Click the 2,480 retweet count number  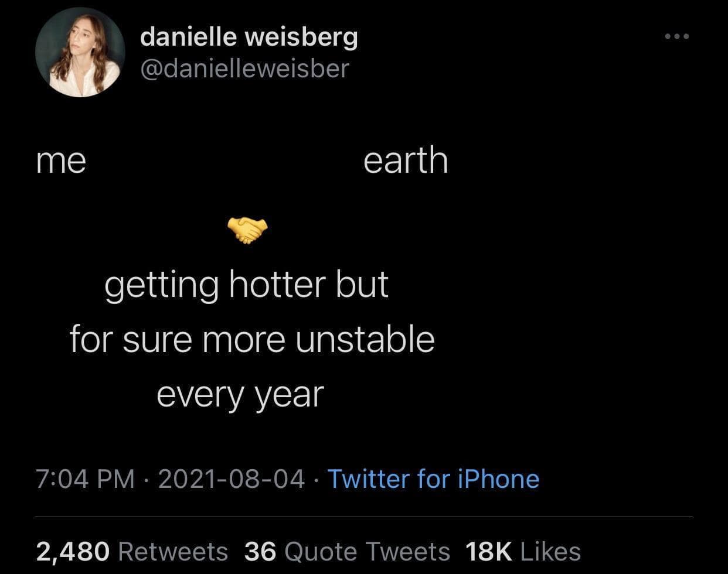coord(73,551)
